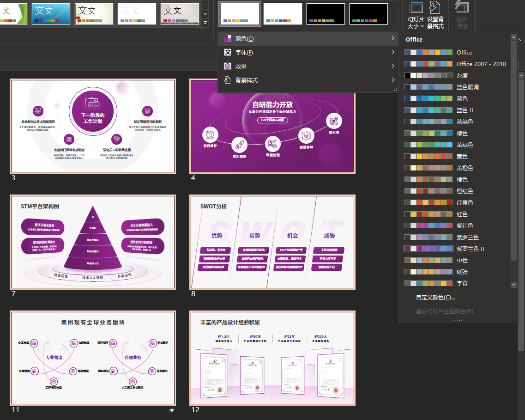Select the 红橙色 color scheme

[x=455, y=203]
